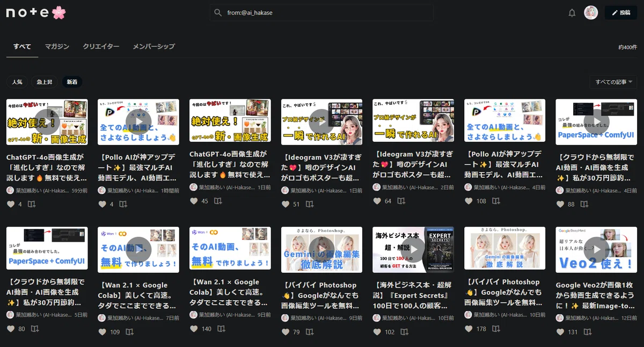The width and height of the screenshot is (644, 347).
Task: Play the ChatGPT-4o video posted 59分前
Action: pos(47,121)
